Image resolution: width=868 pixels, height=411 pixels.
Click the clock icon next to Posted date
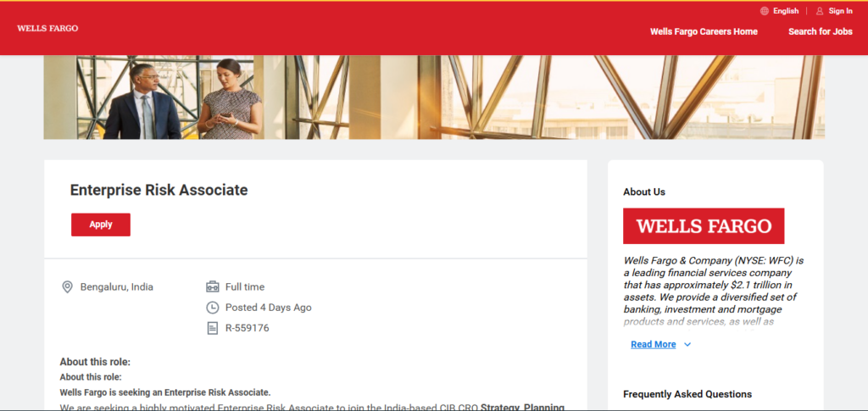click(x=213, y=308)
